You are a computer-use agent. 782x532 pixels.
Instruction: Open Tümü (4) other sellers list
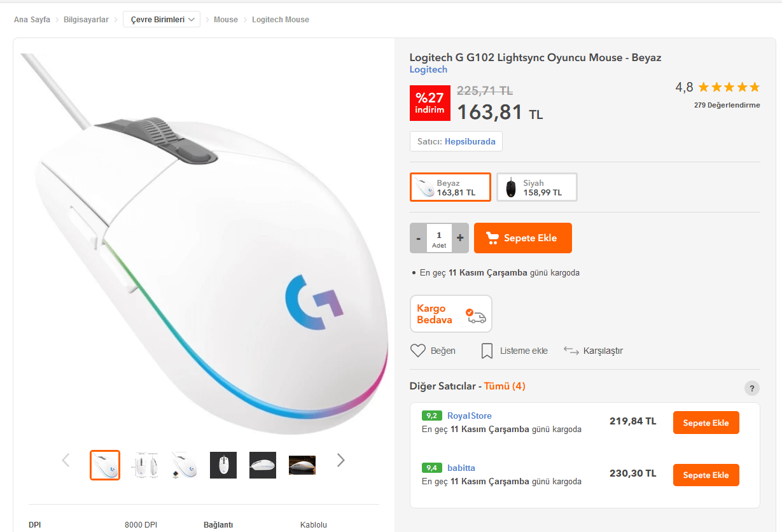[505, 386]
